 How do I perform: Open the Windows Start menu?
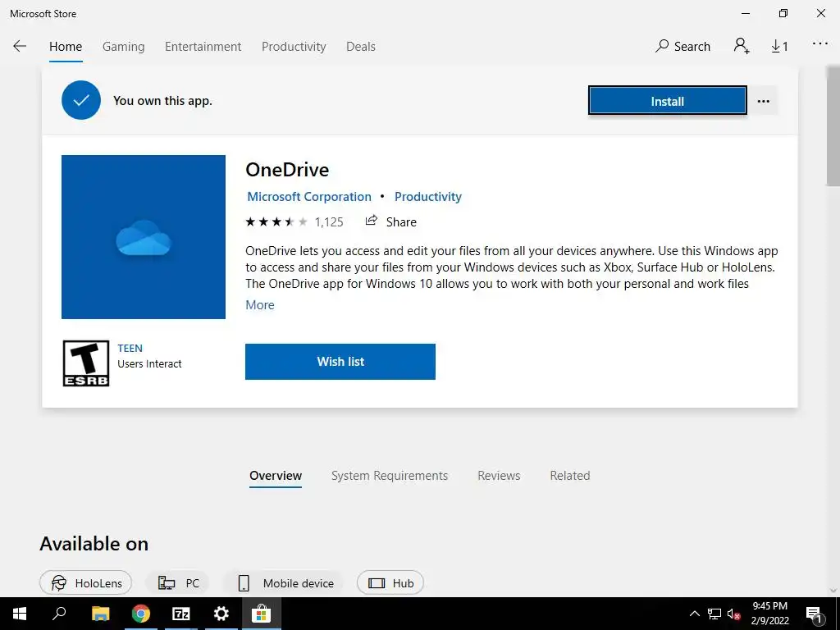20,614
